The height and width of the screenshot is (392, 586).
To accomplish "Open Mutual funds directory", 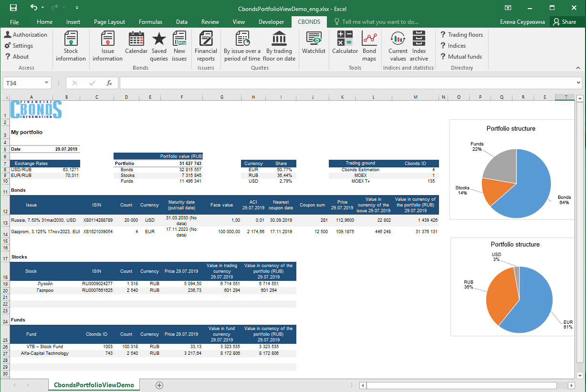I will coord(461,57).
